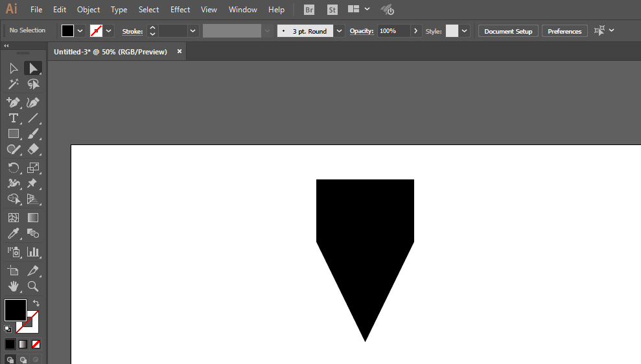Select the Hand tool
This screenshot has width=641, height=364.
coord(14,286)
